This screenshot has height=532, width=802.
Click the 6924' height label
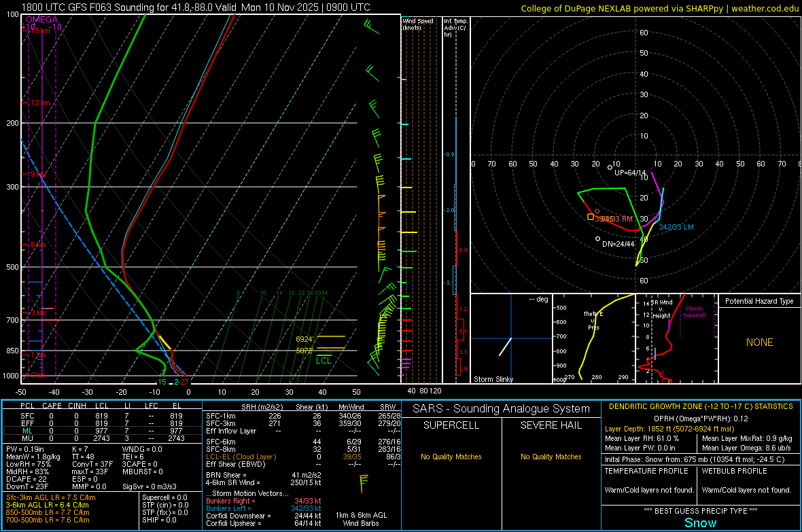[304, 339]
